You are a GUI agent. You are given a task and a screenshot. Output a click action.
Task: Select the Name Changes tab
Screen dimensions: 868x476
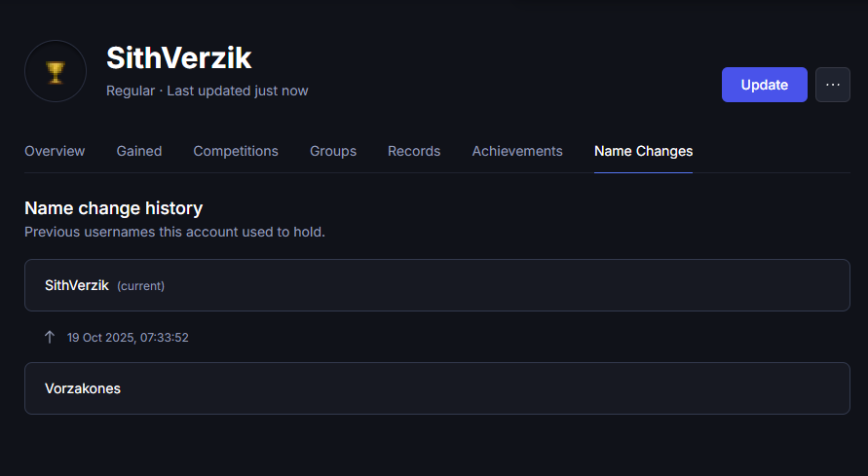click(643, 151)
